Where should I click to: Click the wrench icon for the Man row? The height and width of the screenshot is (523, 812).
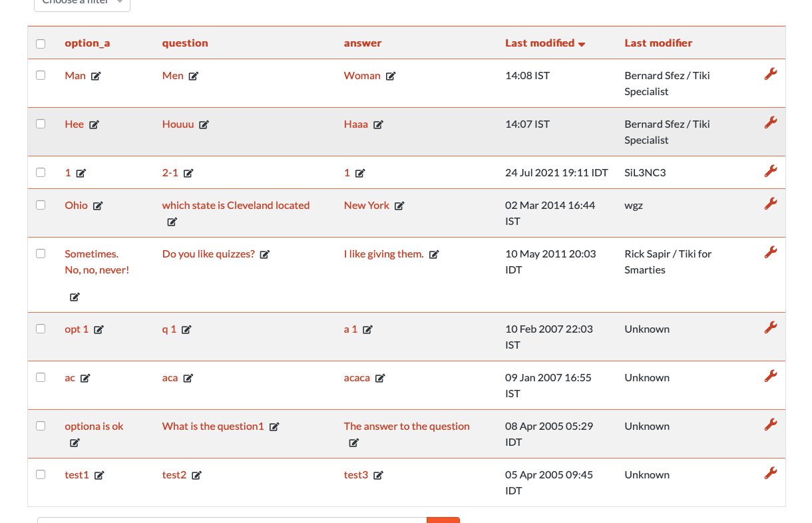[771, 74]
